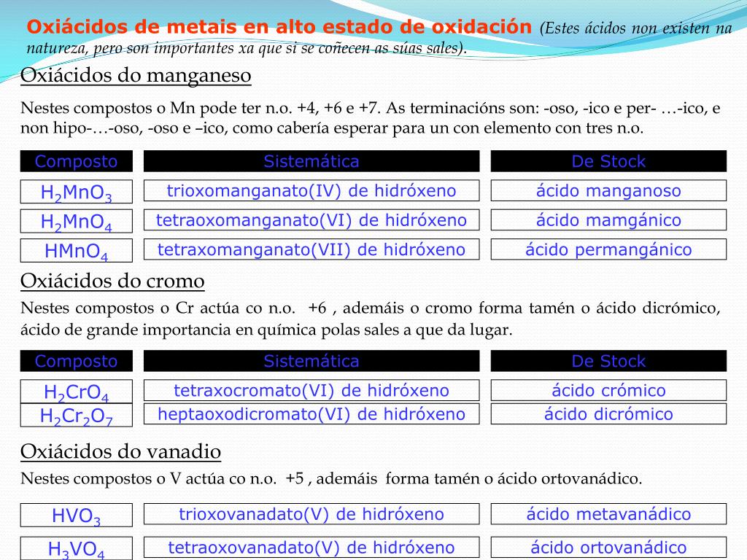This screenshot has height=560, width=747.
Task: Select the heading 'Oxiácidos do cromo'
Action: (x=112, y=281)
